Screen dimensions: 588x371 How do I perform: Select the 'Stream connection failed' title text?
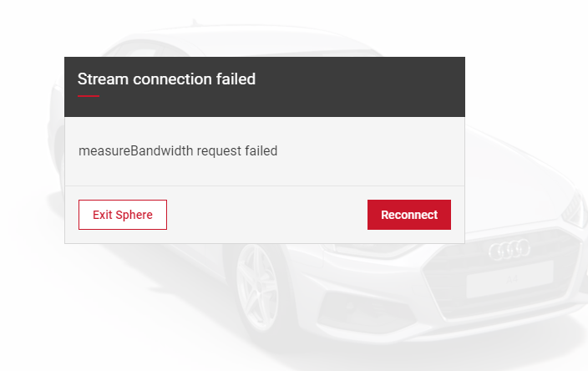point(166,79)
